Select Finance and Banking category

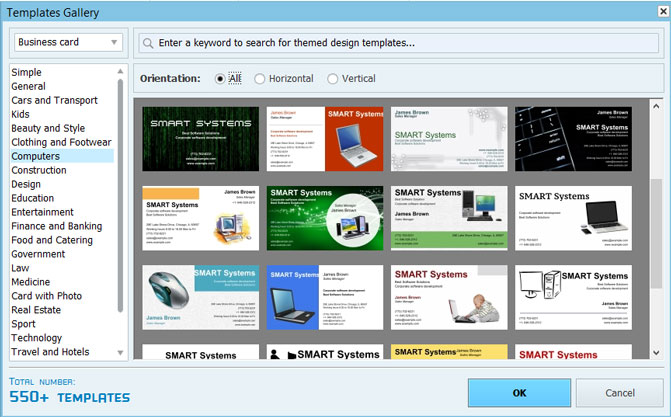point(56,226)
